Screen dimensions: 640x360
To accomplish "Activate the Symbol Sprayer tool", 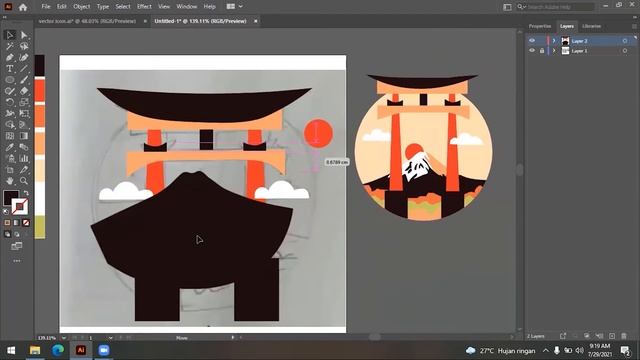I will [x=10, y=158].
